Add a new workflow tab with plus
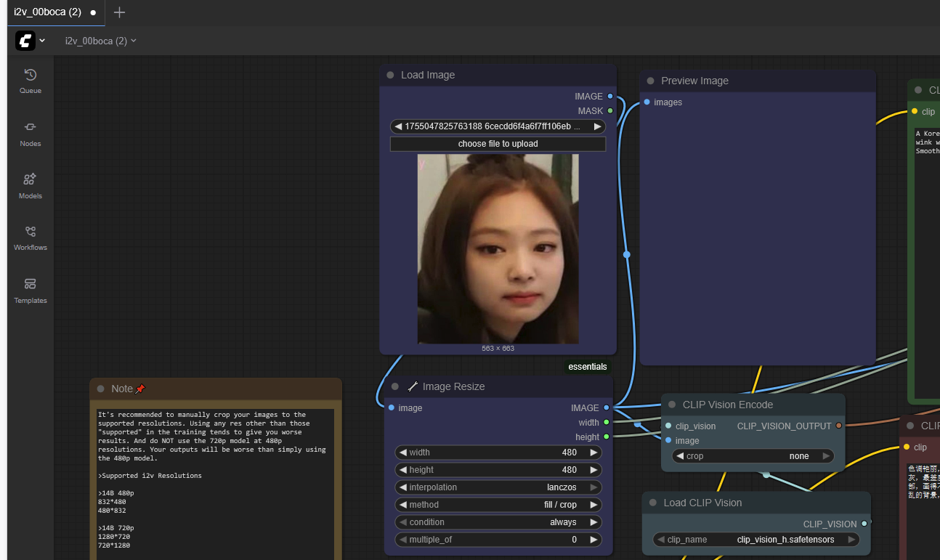The width and height of the screenshot is (940, 560). (x=120, y=12)
